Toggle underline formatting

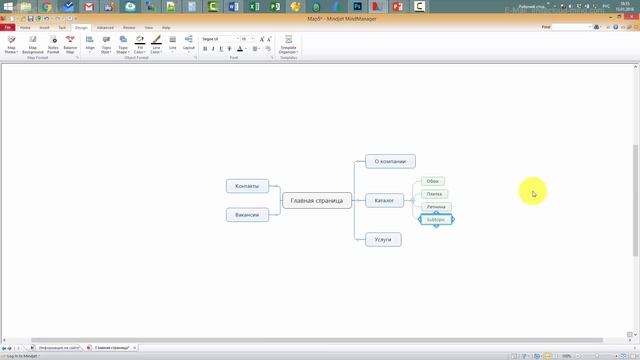point(221,49)
